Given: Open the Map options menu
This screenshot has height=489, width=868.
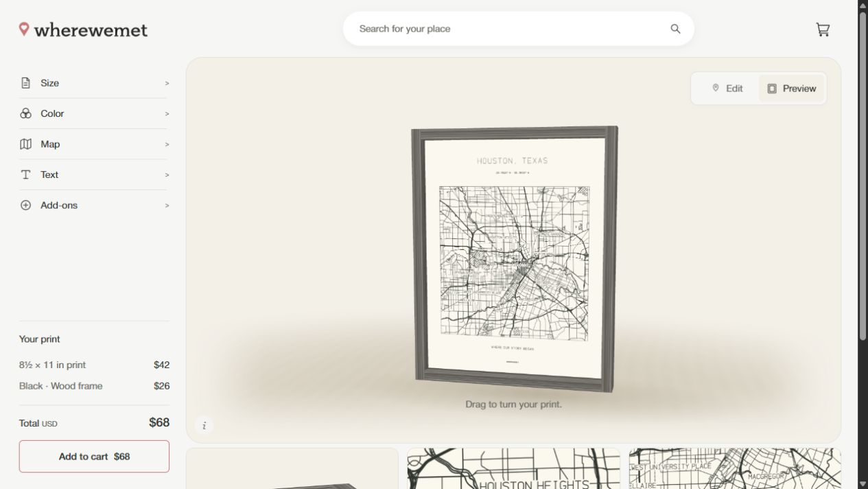Looking at the screenshot, I should (x=94, y=144).
